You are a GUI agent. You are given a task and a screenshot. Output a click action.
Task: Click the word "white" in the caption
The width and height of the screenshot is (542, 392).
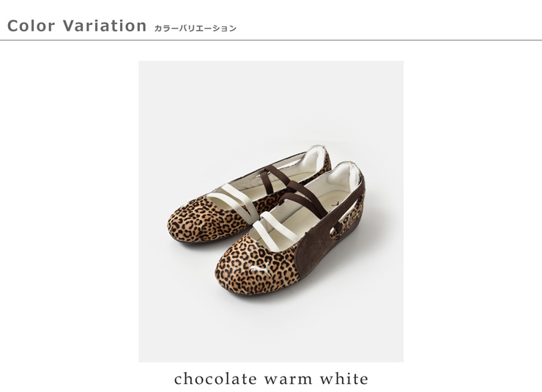(344, 379)
